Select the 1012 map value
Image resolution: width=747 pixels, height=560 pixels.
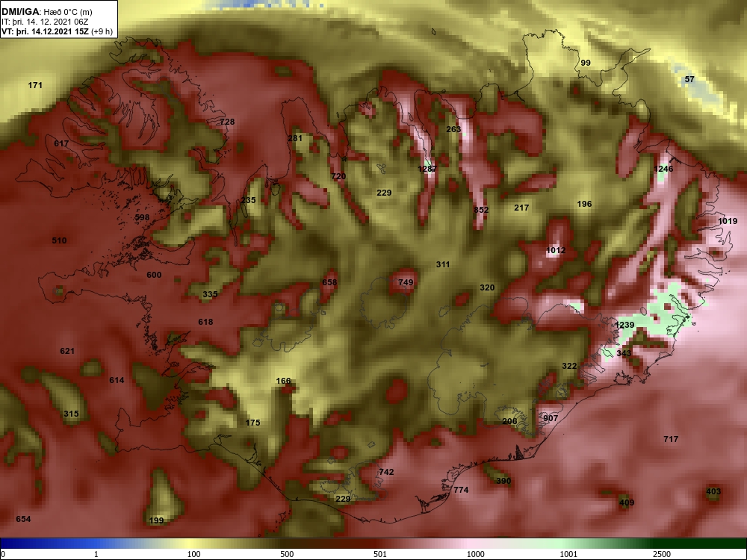coord(556,250)
